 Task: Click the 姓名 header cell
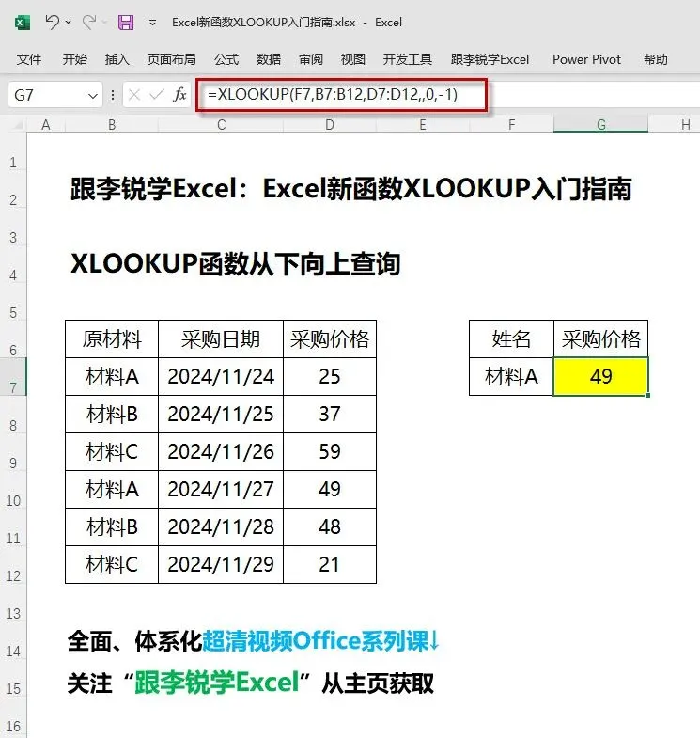pyautogui.click(x=511, y=338)
